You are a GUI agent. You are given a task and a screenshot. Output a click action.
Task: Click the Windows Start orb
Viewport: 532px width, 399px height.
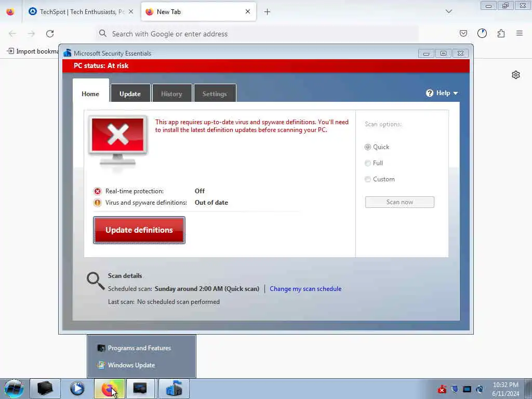pos(14,389)
